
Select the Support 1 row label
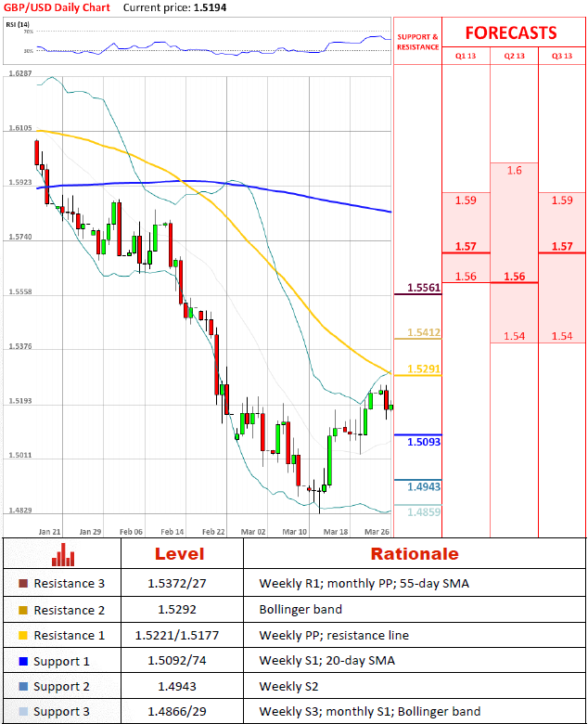[x=61, y=661]
